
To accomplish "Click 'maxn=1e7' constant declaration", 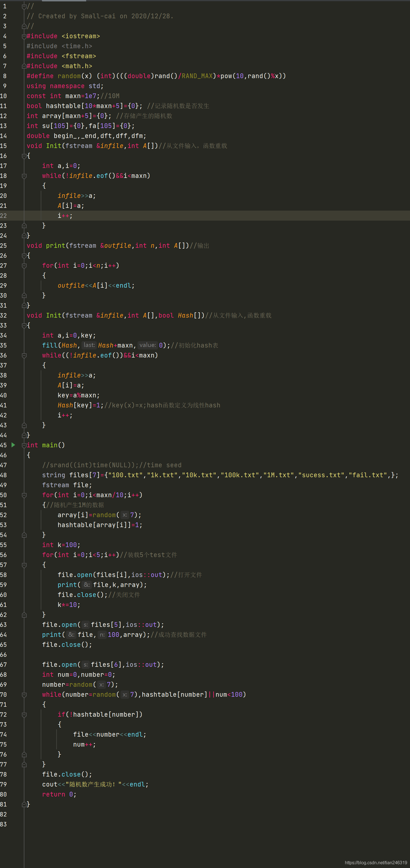I will [x=81, y=96].
